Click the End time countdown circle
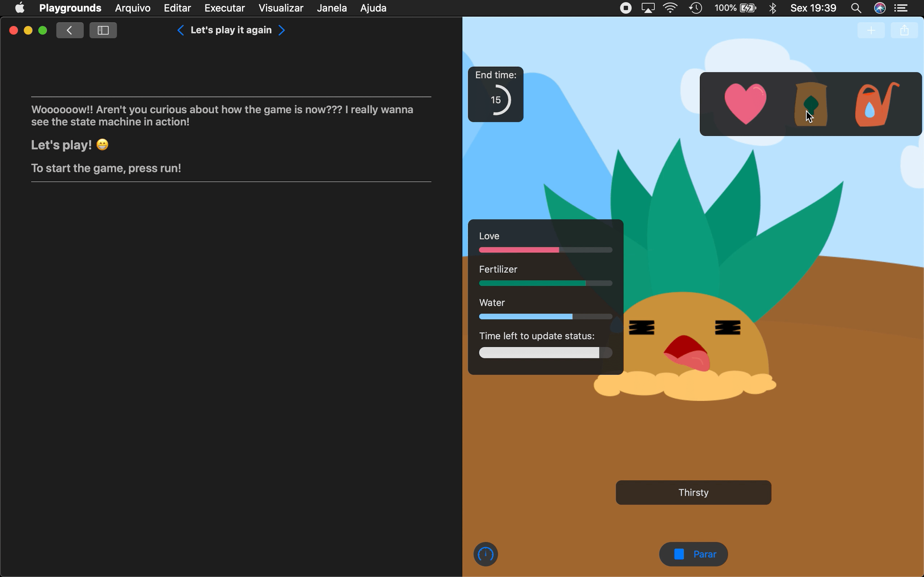This screenshot has height=577, width=924. 496,100
